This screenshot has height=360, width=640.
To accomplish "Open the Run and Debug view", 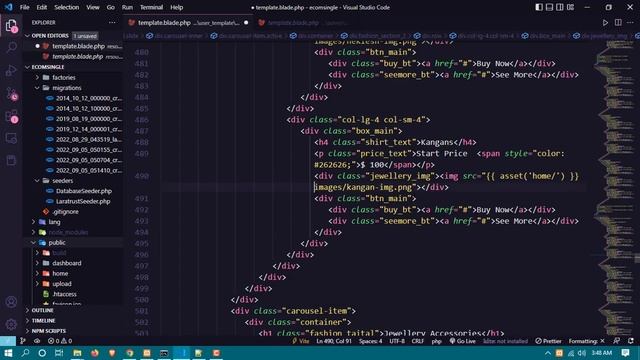I will tap(11, 71).
